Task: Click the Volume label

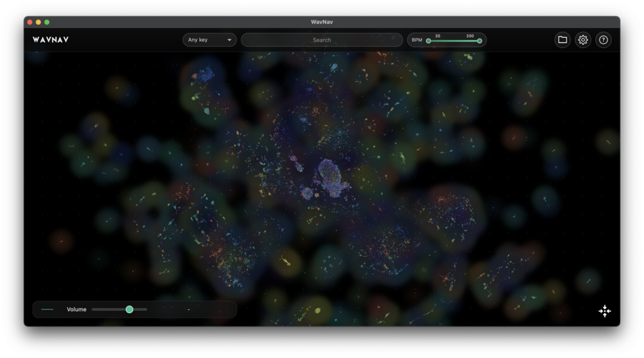Action: pyautogui.click(x=76, y=309)
